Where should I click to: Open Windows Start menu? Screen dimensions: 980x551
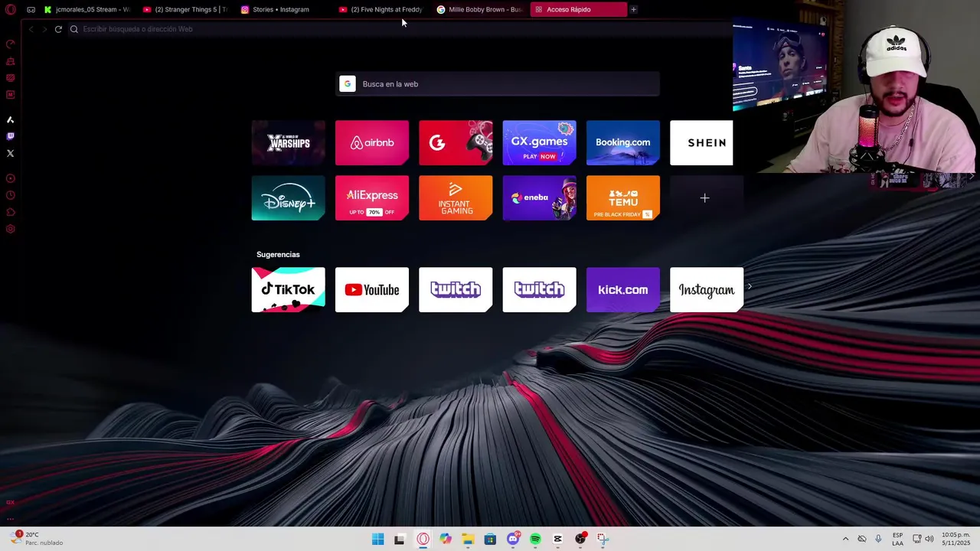tap(377, 539)
